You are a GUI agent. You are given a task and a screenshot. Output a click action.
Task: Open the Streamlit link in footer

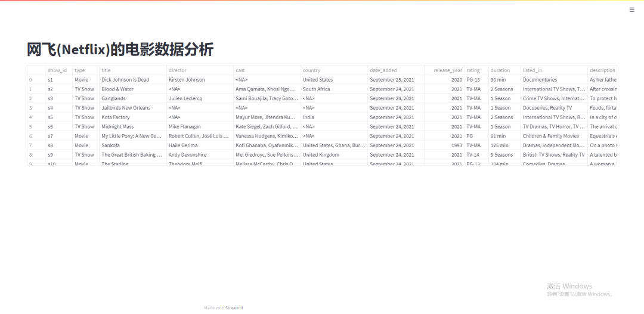pyautogui.click(x=234, y=308)
